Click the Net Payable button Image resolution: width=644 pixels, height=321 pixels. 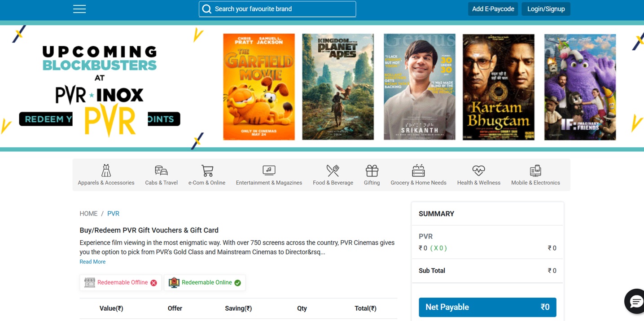click(487, 307)
